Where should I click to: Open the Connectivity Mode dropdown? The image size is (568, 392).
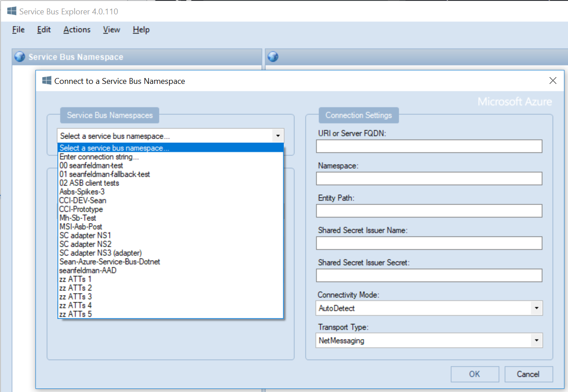coord(536,308)
